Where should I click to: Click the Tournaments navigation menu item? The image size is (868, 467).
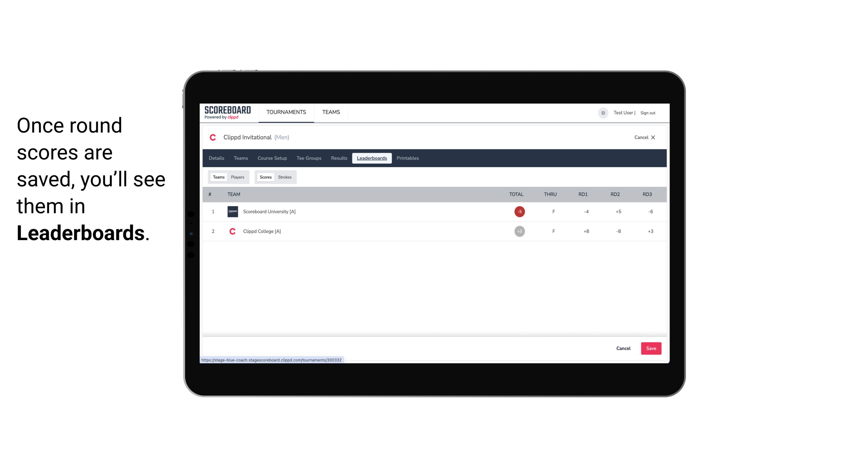coord(287,112)
